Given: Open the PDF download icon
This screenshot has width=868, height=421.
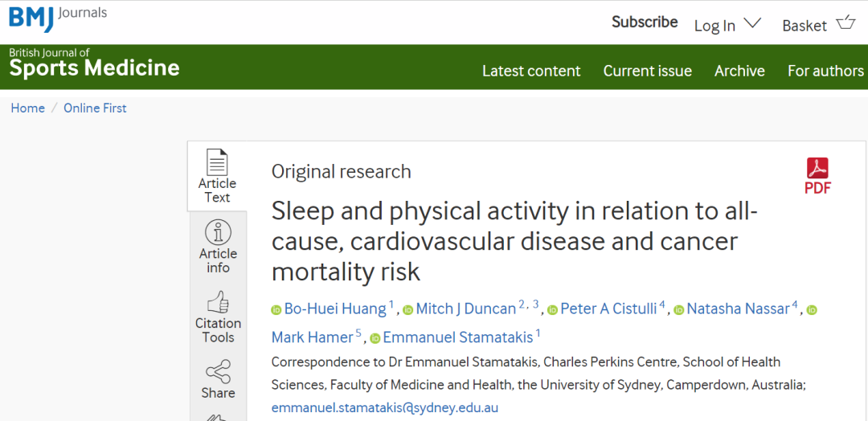Looking at the screenshot, I should click(817, 169).
